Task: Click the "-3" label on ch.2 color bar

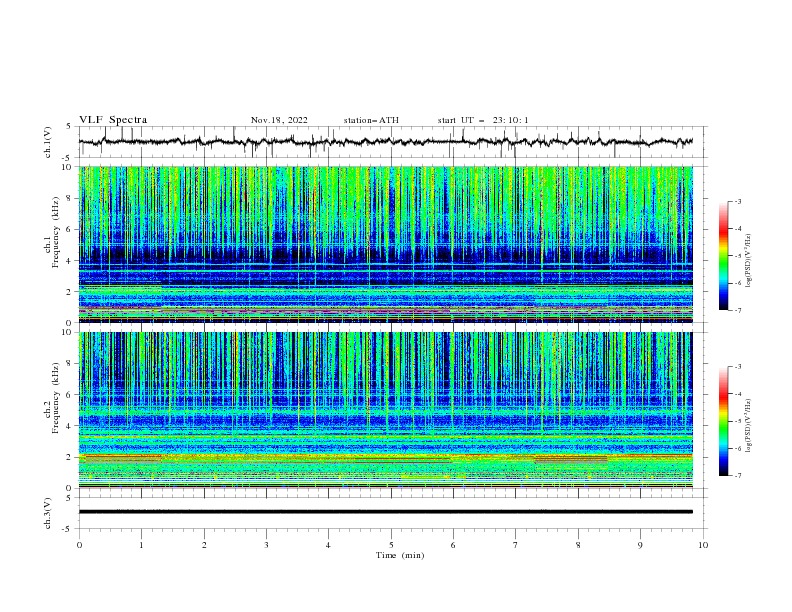Action: [x=738, y=367]
